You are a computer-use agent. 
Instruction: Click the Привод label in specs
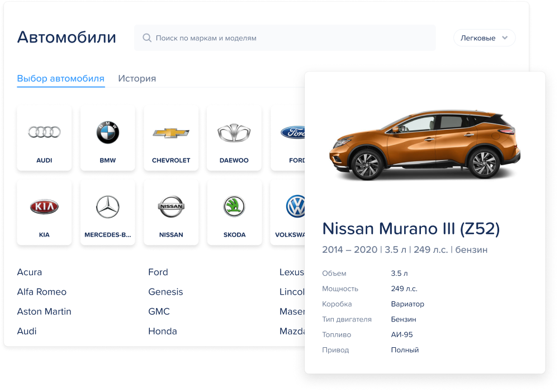click(335, 350)
